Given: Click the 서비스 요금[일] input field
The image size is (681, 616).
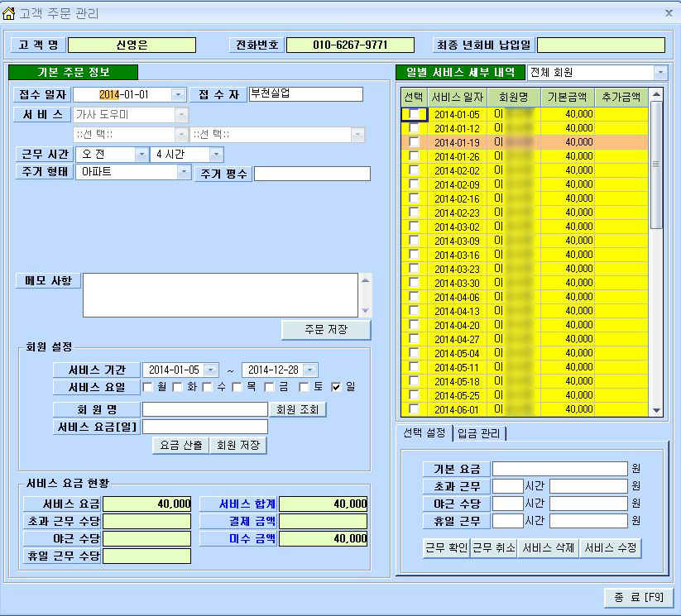Looking at the screenshot, I should coord(205,427).
